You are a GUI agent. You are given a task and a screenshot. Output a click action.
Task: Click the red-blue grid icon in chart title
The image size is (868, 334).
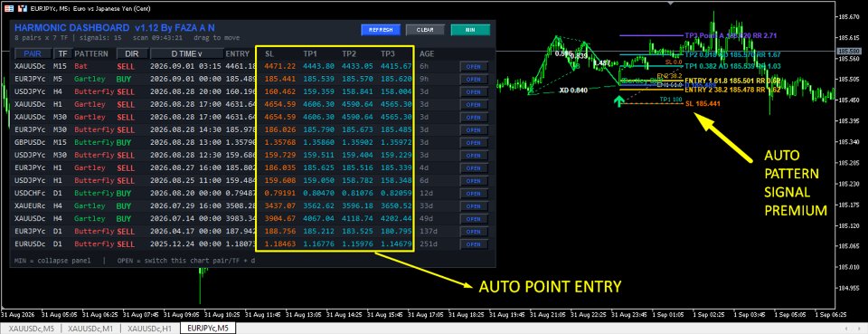pyautogui.click(x=8, y=8)
